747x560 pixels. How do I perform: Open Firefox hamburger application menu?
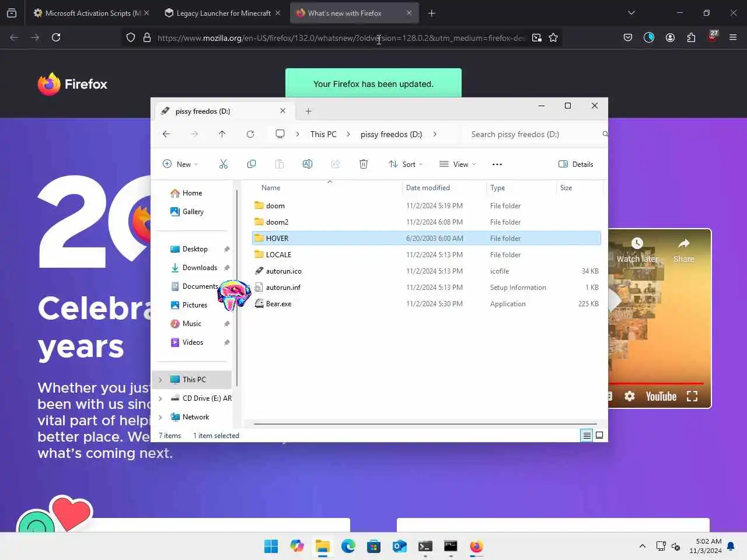733,37
